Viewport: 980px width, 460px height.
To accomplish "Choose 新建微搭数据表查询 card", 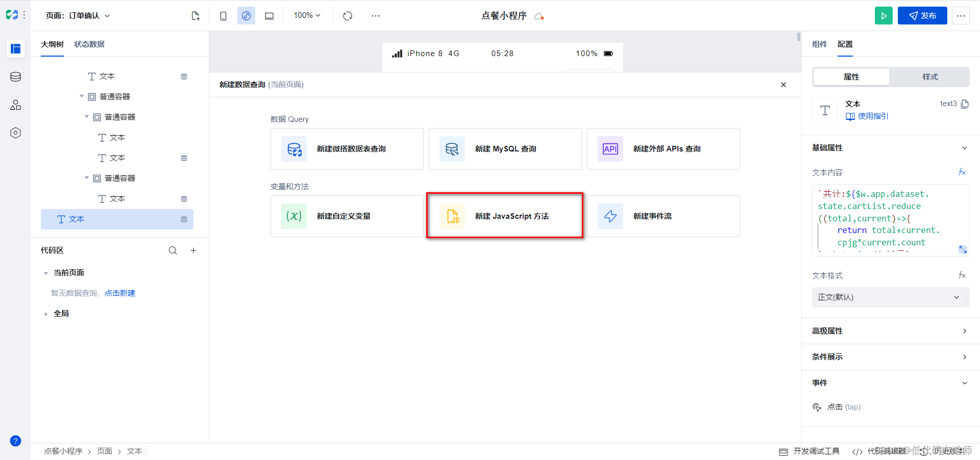I will [x=347, y=149].
